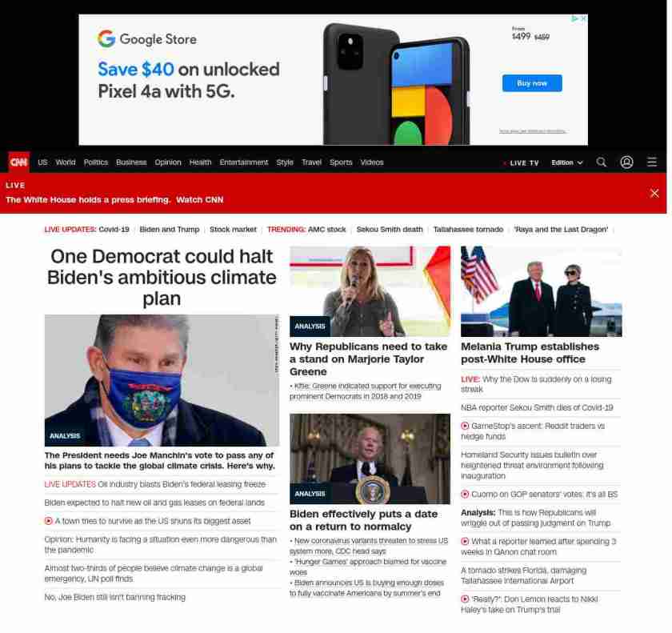The width and height of the screenshot is (672, 633).
Task: Dismiss the red live banner
Action: point(654,194)
